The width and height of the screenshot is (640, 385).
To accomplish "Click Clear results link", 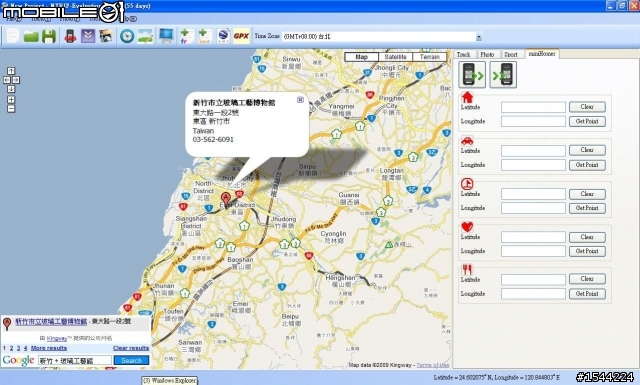I will (x=131, y=348).
